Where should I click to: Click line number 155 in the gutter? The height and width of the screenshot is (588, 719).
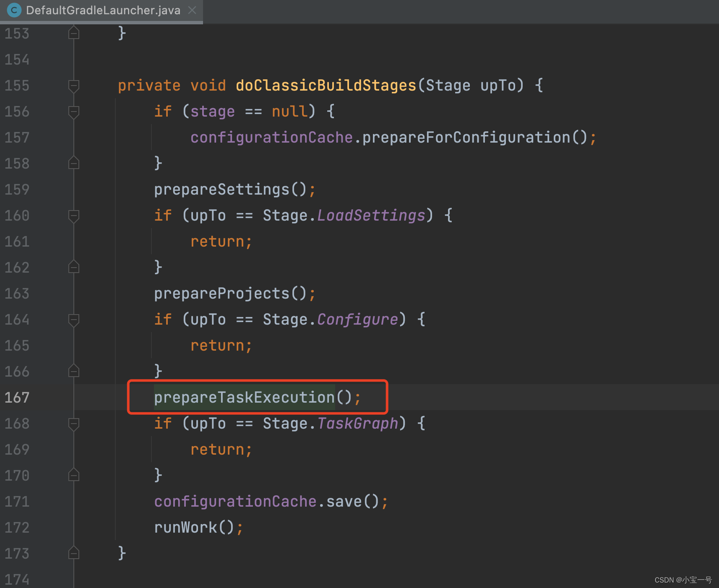(17, 85)
